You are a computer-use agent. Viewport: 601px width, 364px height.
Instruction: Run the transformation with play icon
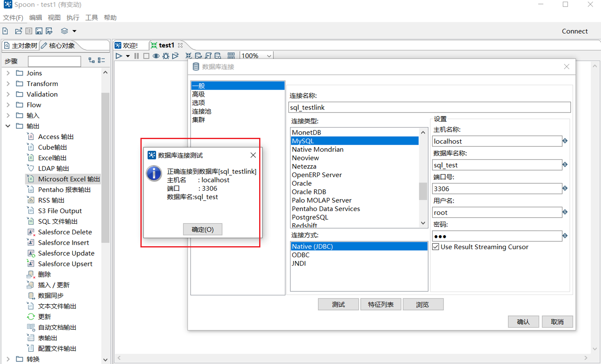(119, 56)
